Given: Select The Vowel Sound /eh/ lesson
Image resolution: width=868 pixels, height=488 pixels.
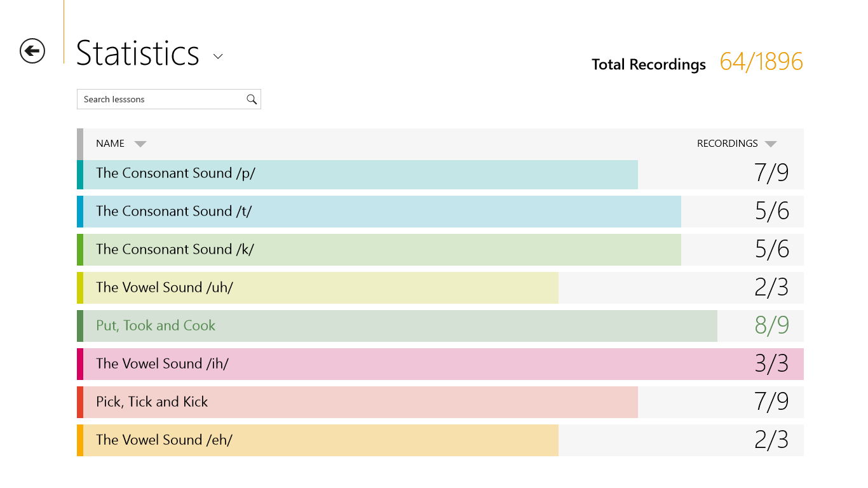Looking at the screenshot, I should point(164,440).
